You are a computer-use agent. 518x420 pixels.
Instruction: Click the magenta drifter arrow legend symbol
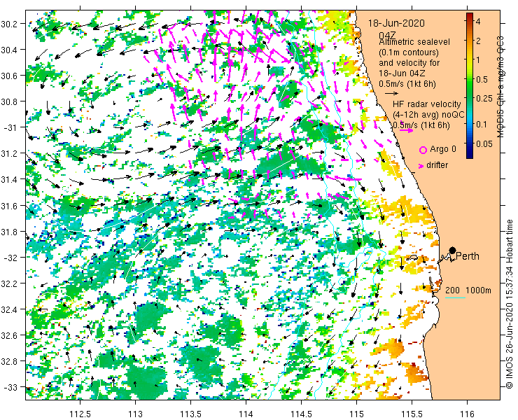pyautogui.click(x=421, y=166)
